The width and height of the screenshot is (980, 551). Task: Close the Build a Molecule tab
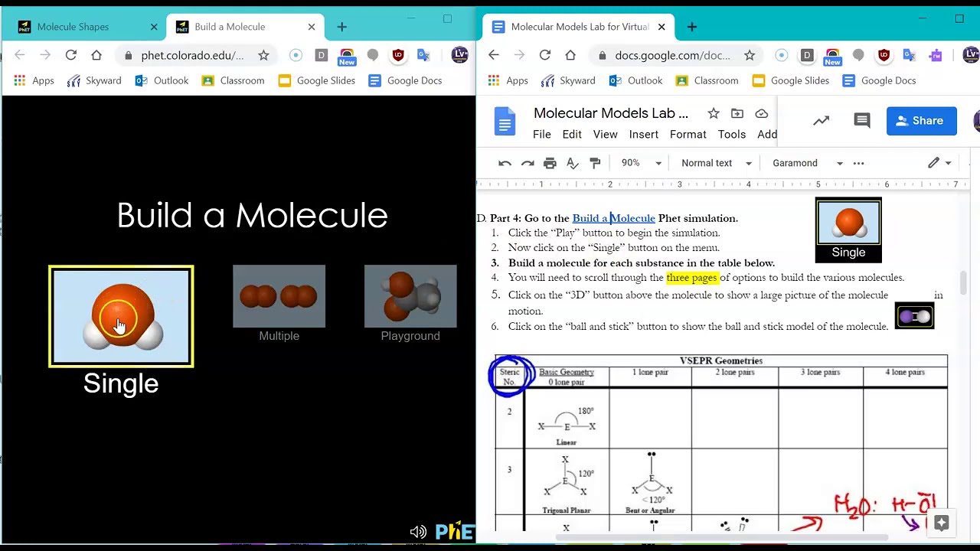(x=312, y=27)
